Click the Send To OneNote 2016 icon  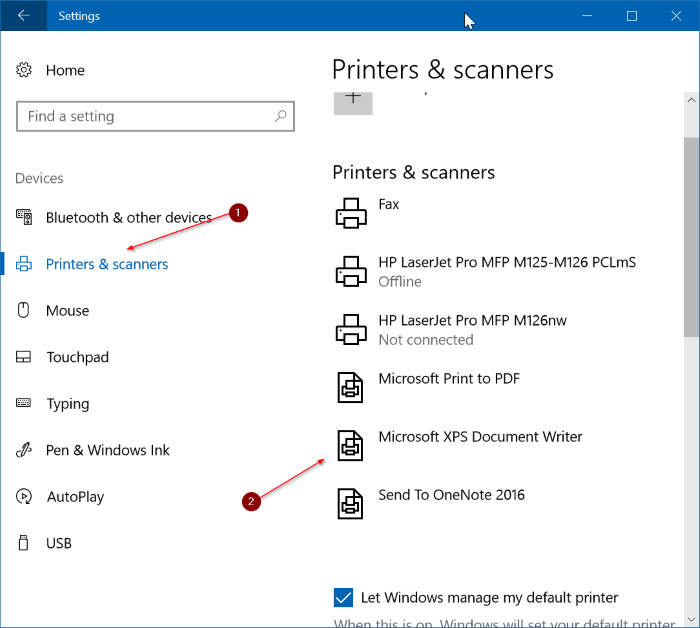tap(350, 503)
